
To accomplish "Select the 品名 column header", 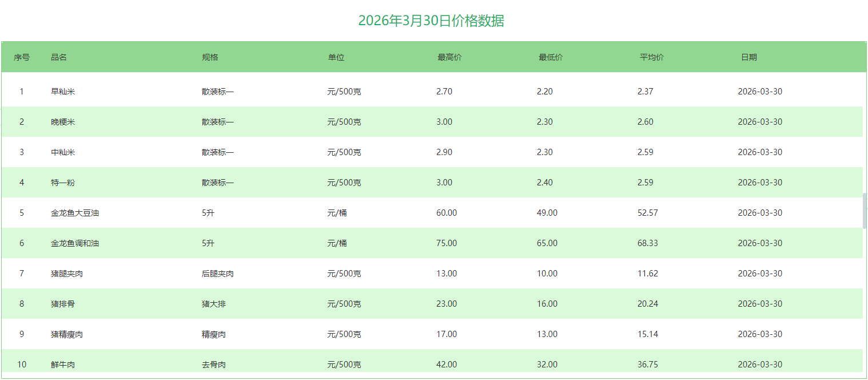I will pyautogui.click(x=59, y=57).
